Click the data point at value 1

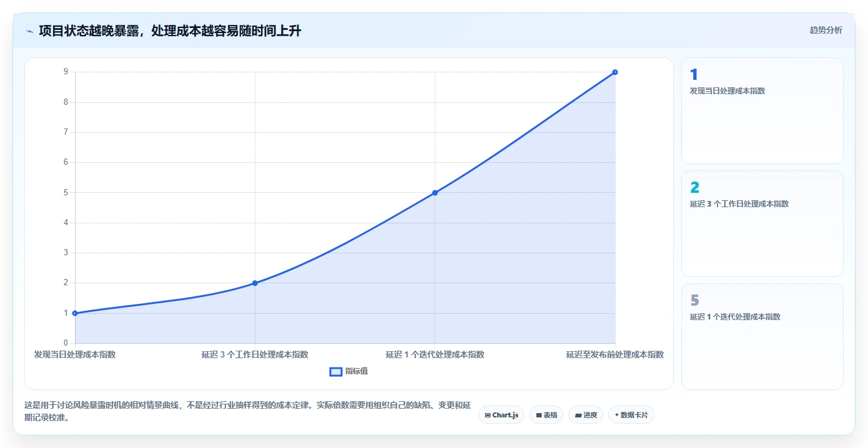click(x=75, y=313)
